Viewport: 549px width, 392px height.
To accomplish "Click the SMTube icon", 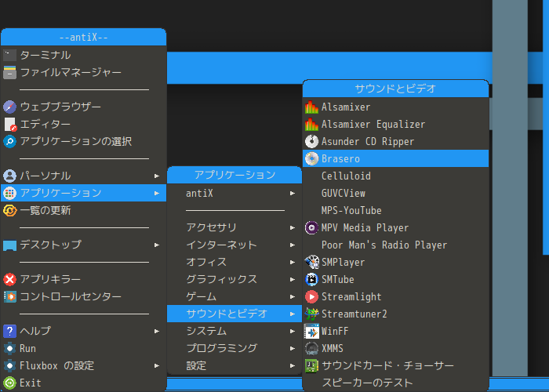I will (x=311, y=279).
